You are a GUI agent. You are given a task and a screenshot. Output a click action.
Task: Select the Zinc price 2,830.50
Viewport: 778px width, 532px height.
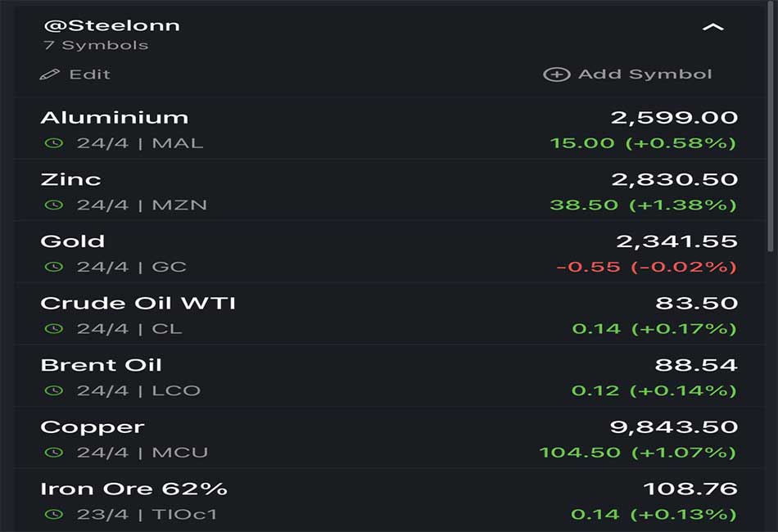tap(674, 179)
